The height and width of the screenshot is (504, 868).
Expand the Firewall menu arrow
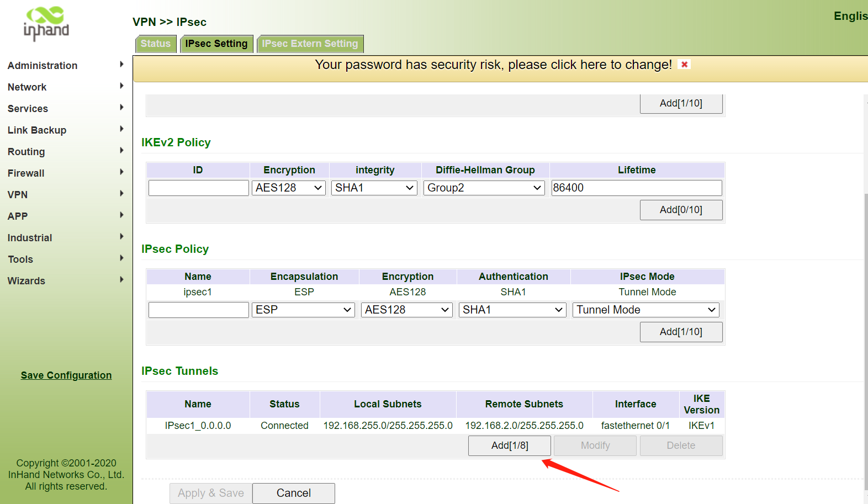pyautogui.click(x=121, y=172)
